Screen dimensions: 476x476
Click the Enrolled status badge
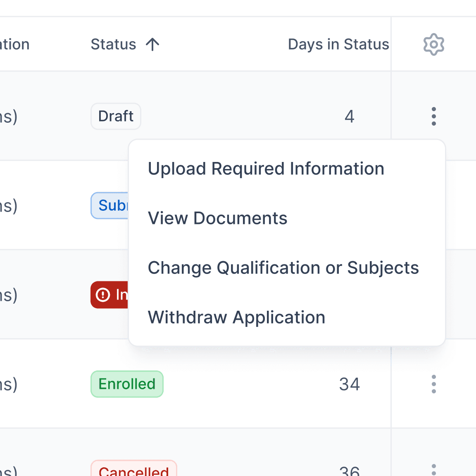[127, 384]
